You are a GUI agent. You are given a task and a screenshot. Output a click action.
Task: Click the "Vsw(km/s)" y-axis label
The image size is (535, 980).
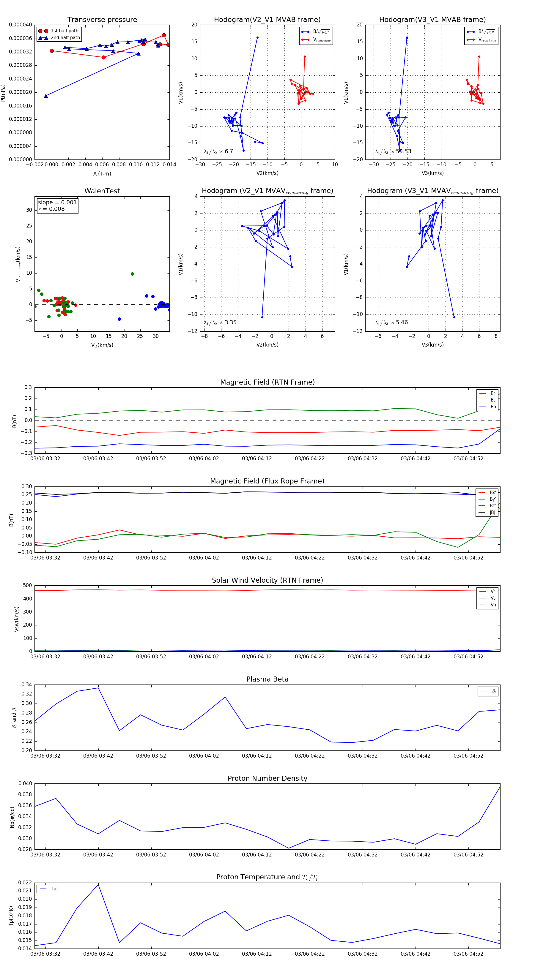[x=16, y=619]
